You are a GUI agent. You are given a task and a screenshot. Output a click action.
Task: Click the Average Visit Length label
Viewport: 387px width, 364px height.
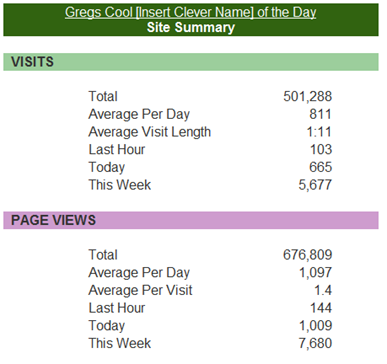pyautogui.click(x=150, y=132)
